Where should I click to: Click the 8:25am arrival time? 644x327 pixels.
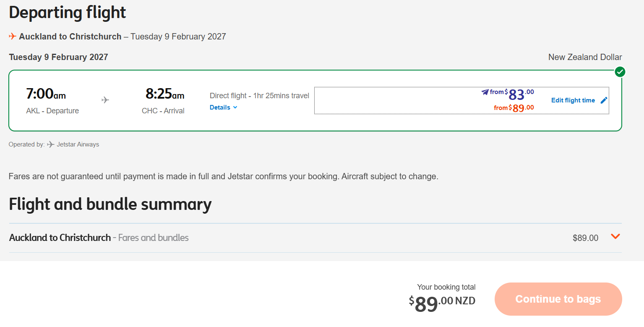pos(165,94)
